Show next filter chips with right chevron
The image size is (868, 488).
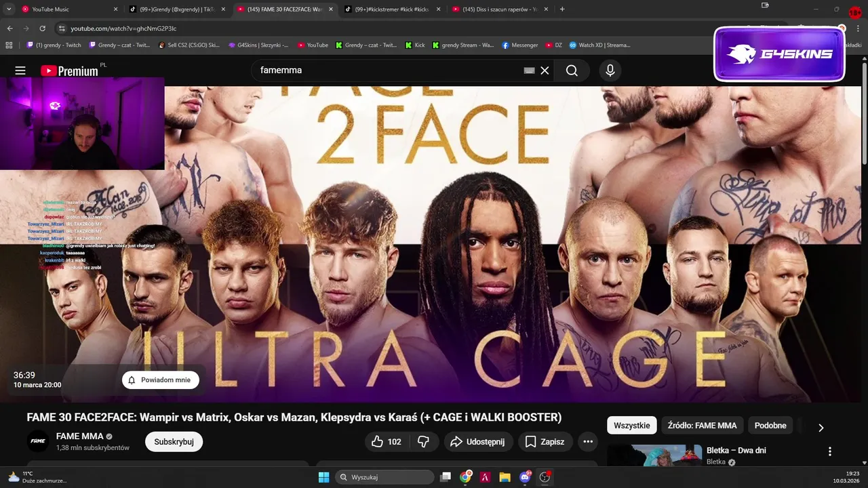click(x=821, y=428)
